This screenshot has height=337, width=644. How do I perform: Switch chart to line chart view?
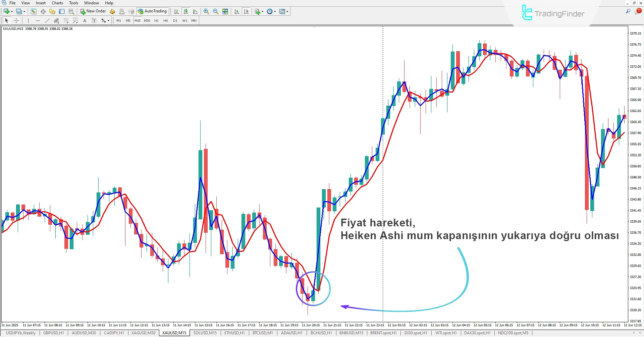(x=196, y=11)
